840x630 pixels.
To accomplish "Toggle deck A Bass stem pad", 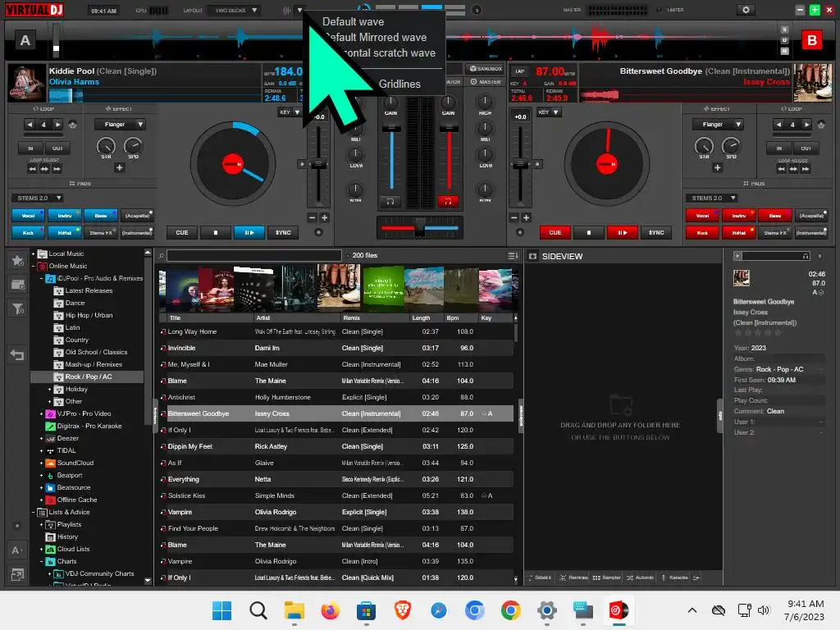I will tap(101, 216).
